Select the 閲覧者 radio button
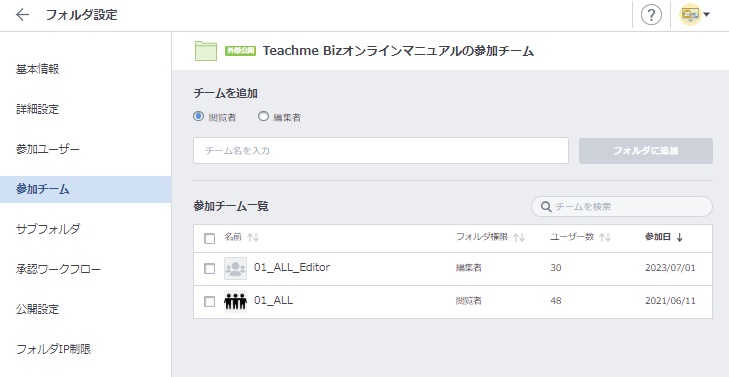Image resolution: width=729 pixels, height=377 pixels. click(199, 116)
